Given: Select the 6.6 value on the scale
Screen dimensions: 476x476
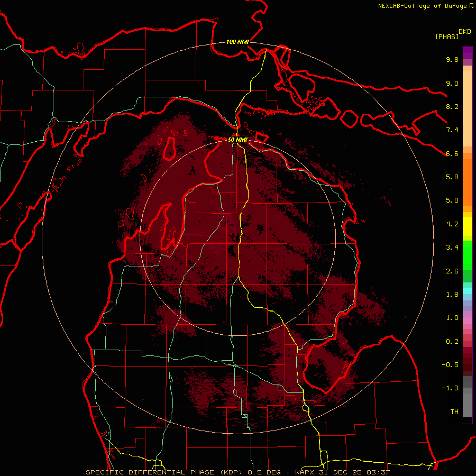Looking at the screenshot, I should click(x=452, y=153).
